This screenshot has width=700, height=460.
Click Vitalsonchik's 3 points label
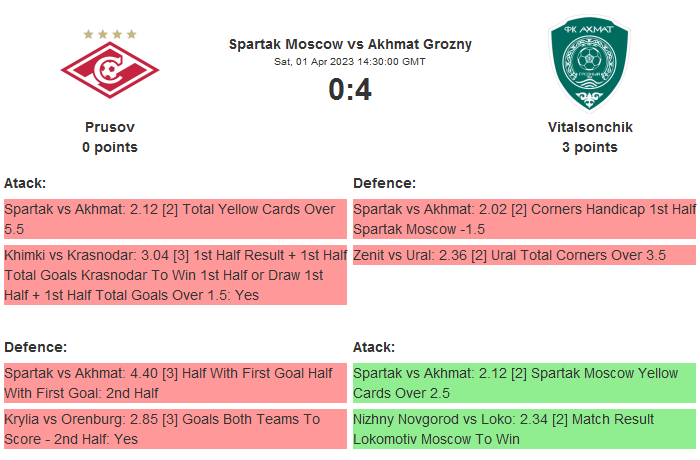[x=590, y=147]
